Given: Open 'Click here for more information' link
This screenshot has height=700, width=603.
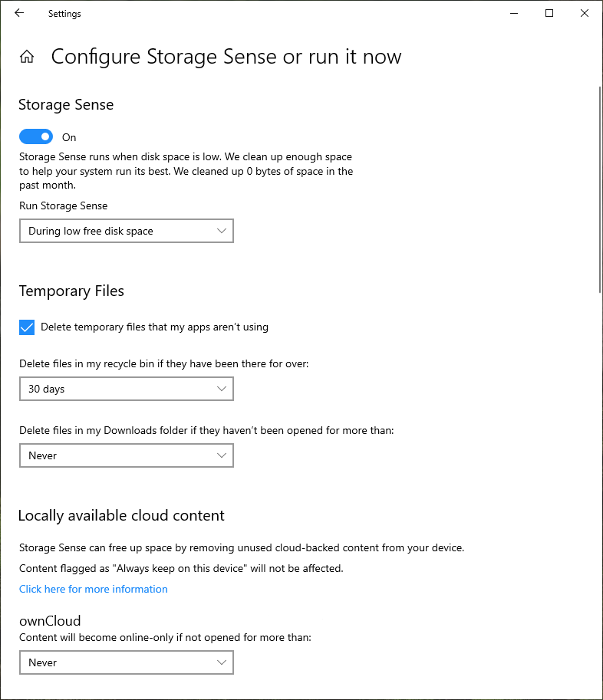Looking at the screenshot, I should pos(94,589).
